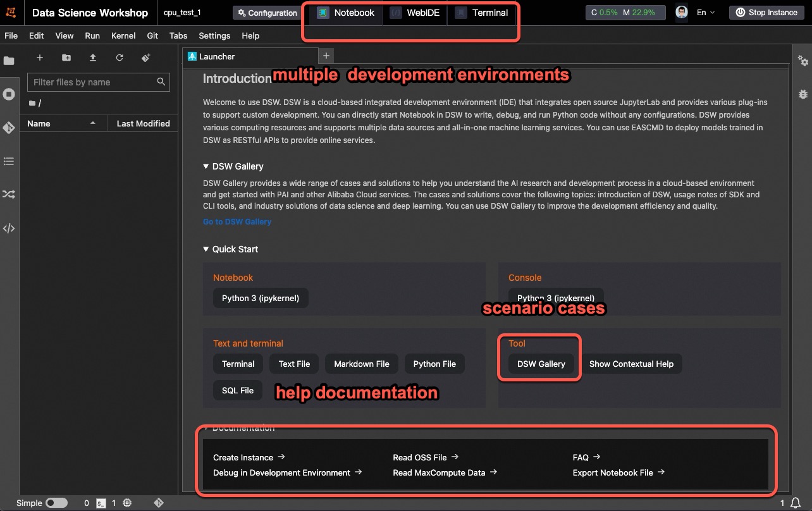This screenshot has width=812, height=511.
Task: Open the Settings menu
Action: 214,35
